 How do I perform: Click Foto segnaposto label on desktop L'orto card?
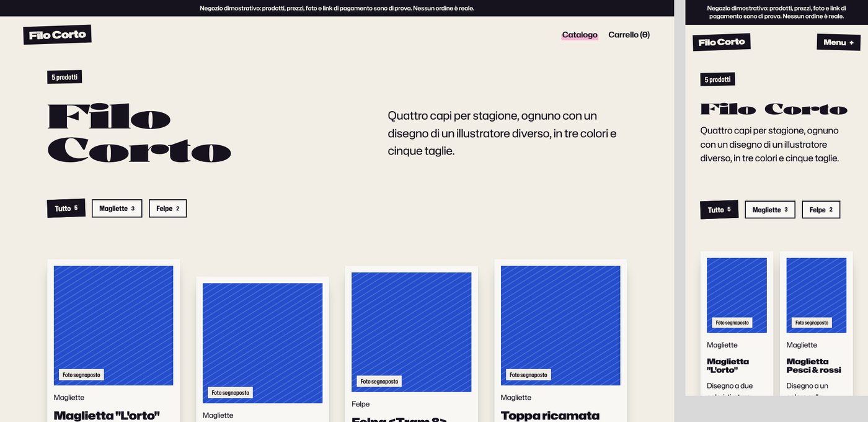click(81, 375)
